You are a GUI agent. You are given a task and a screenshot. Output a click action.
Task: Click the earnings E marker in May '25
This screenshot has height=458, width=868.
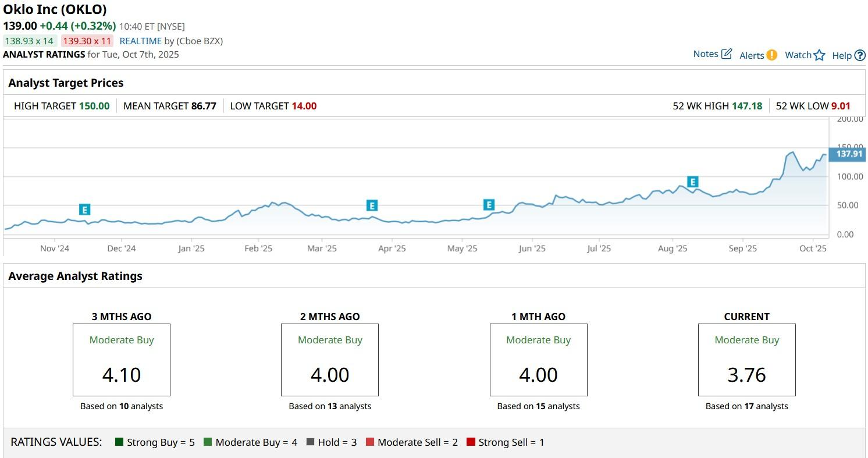pos(489,205)
